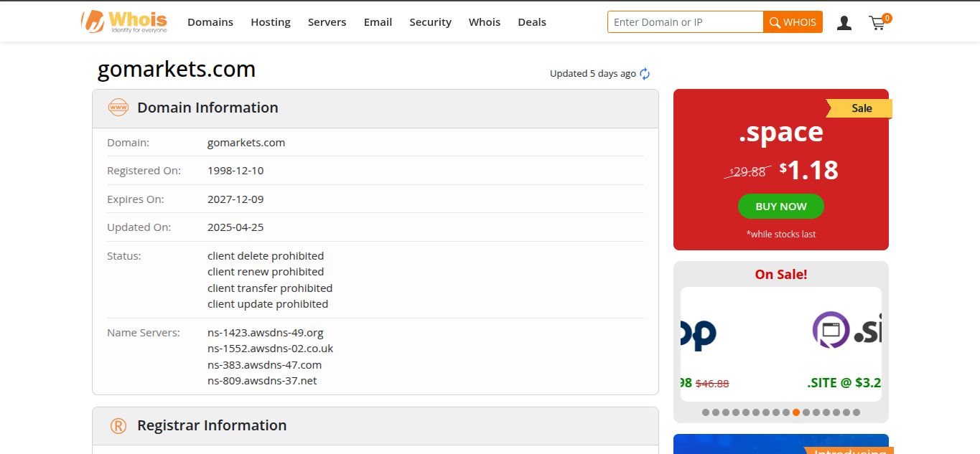Screen dimensions: 980x454
Task: Open the Email menu
Action: pyautogui.click(x=378, y=22)
